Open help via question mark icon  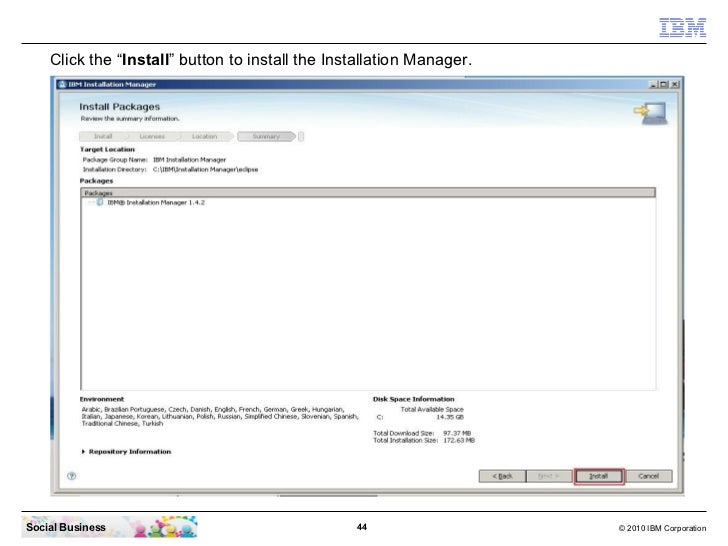[x=72, y=476]
